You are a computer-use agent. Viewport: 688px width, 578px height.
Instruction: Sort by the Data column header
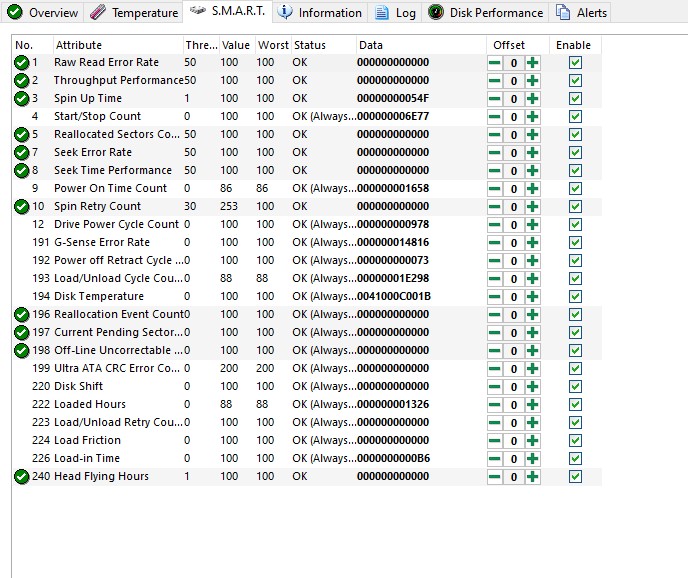coord(421,45)
